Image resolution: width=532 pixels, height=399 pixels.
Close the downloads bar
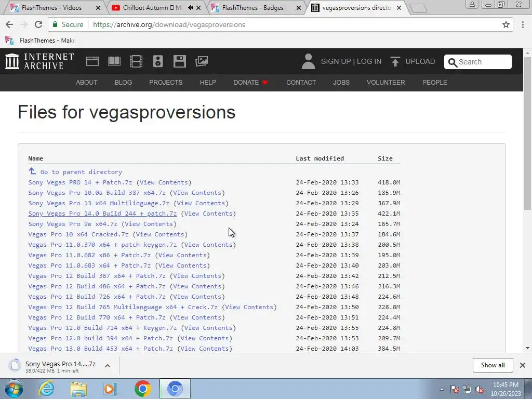[523, 365]
